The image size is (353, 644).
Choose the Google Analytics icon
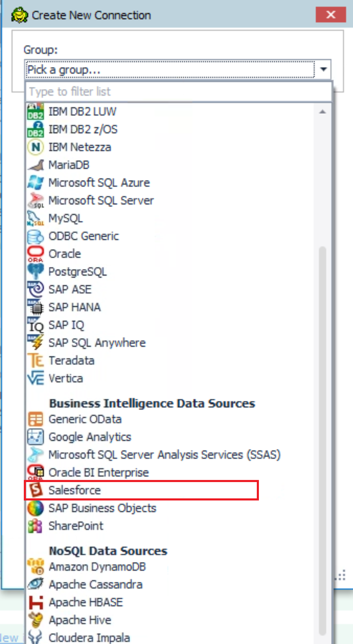pos(35,437)
